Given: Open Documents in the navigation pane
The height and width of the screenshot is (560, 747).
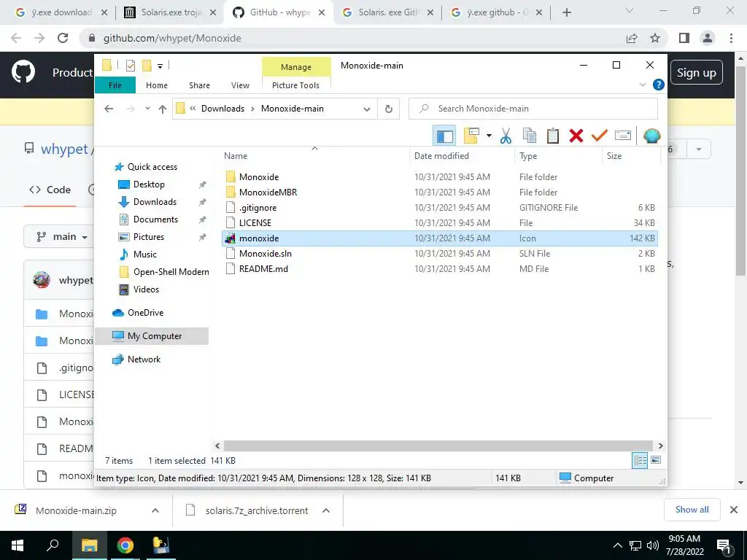Looking at the screenshot, I should (155, 219).
